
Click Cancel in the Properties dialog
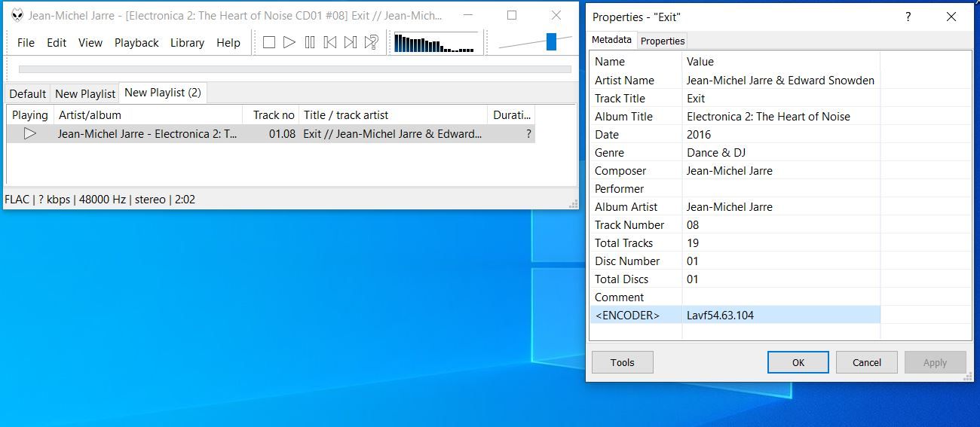pyautogui.click(x=867, y=362)
